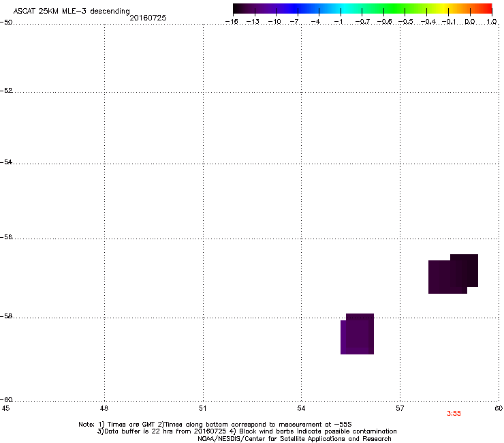504x443 pixels.
Task: Click the -7 color scale label
Action: pyautogui.click(x=296, y=22)
